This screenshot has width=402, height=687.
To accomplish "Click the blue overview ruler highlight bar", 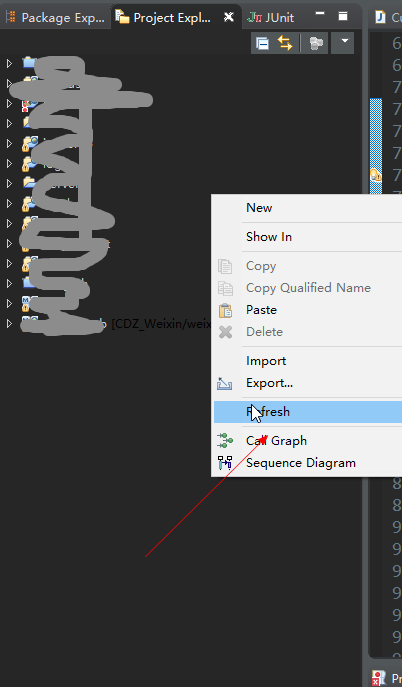I will click(376, 146).
